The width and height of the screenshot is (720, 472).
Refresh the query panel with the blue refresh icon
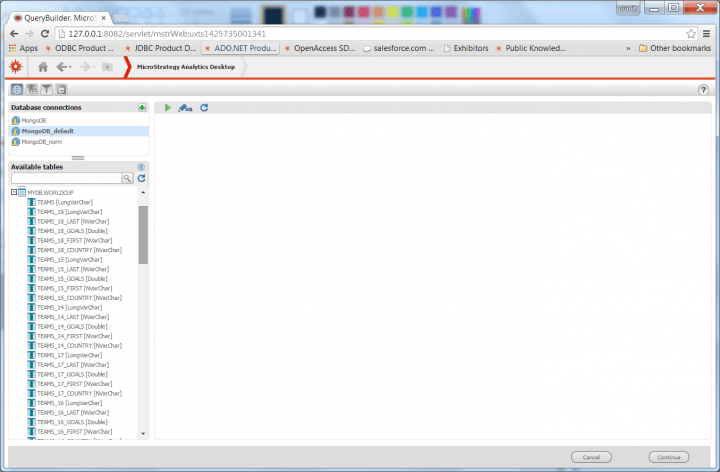(204, 107)
